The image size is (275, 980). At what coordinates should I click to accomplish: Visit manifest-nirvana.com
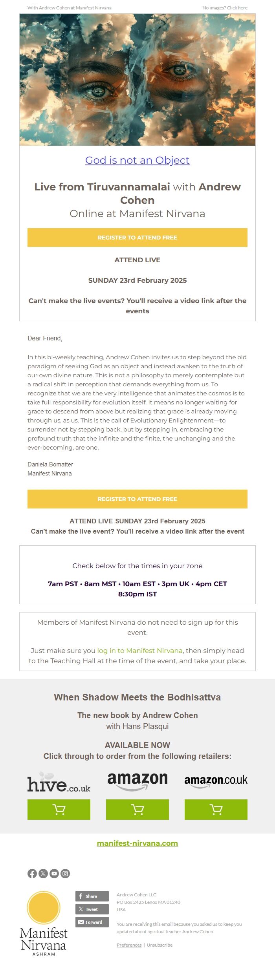coord(137,843)
